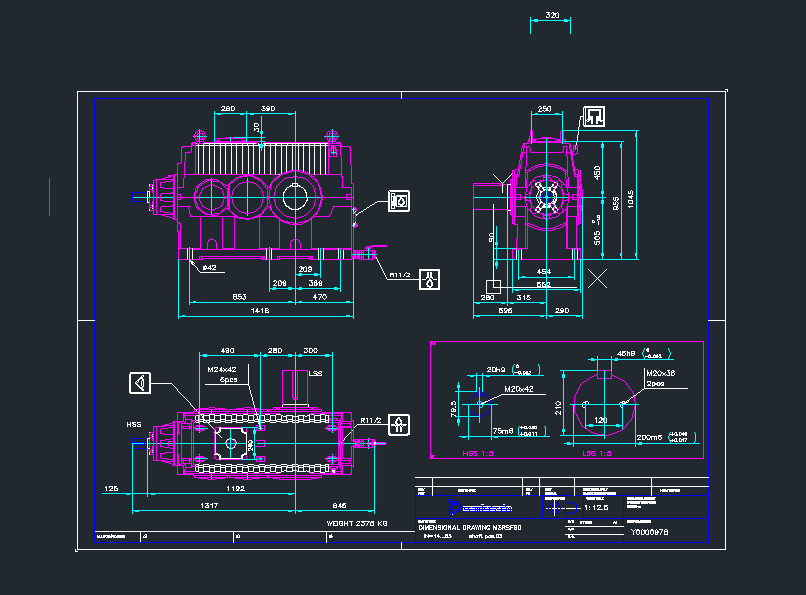Click the breather symbol above side view

(593, 115)
